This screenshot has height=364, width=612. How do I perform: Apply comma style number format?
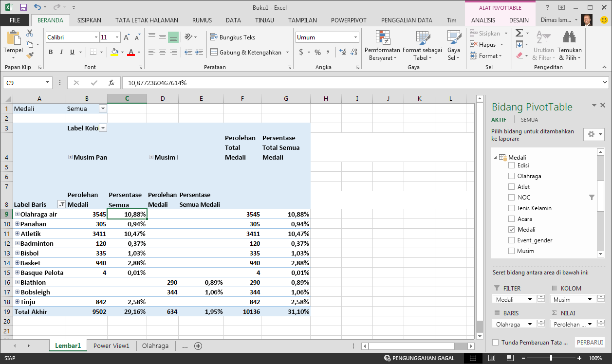coord(328,52)
